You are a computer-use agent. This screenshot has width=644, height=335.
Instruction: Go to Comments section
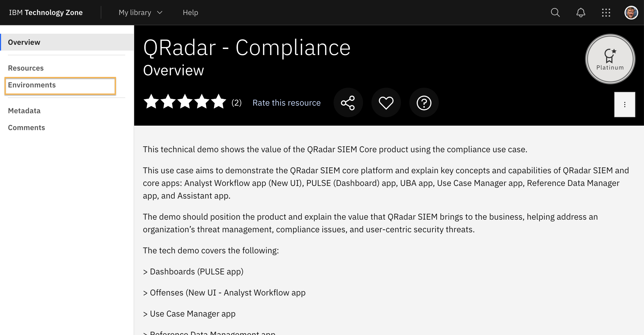[x=27, y=127]
